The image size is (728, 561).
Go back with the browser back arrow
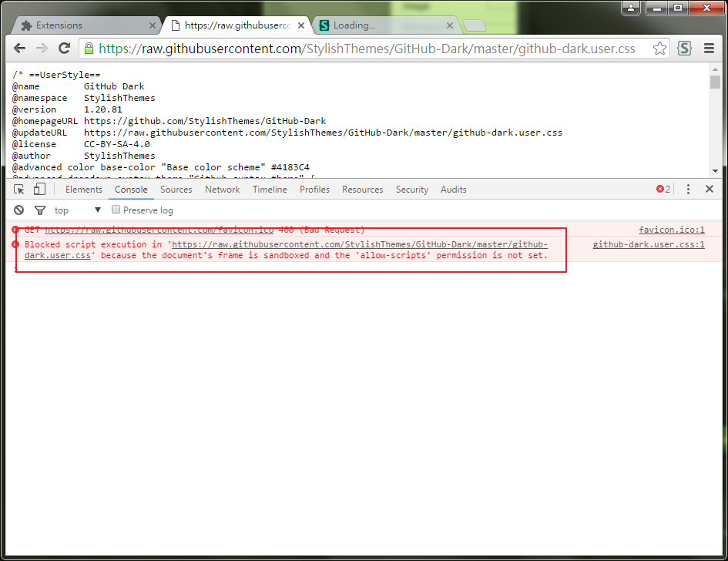pos(19,49)
